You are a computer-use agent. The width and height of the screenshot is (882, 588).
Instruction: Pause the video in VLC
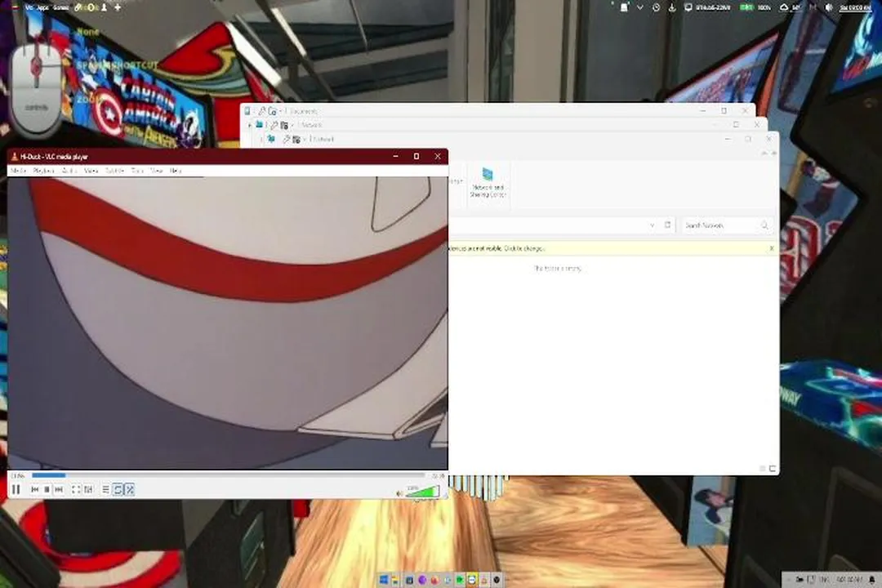point(16,489)
